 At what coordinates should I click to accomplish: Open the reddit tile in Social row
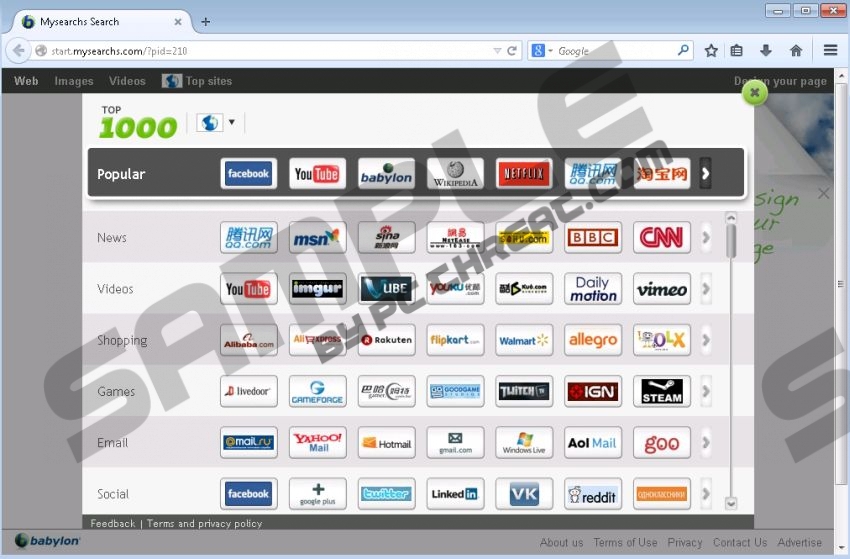click(592, 494)
